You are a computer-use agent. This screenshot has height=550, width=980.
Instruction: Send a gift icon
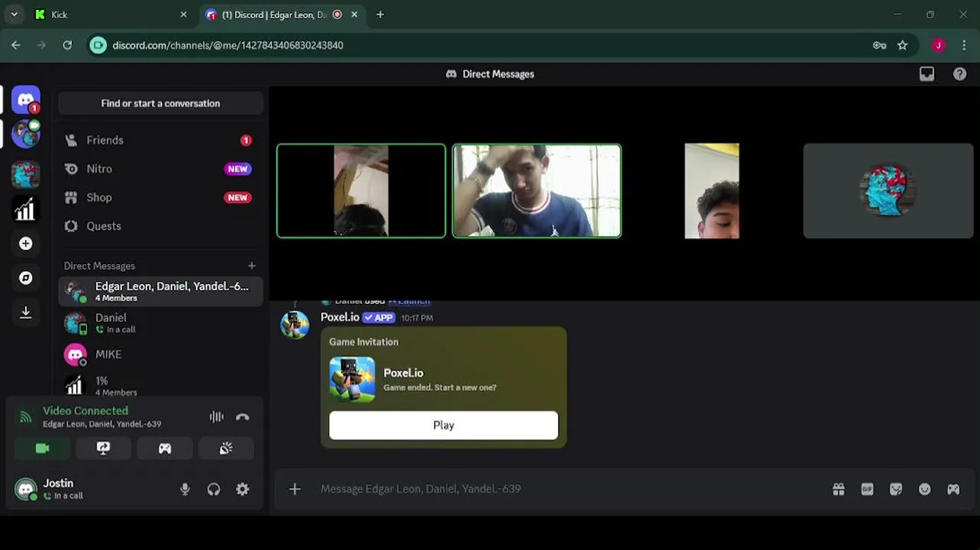(x=839, y=490)
